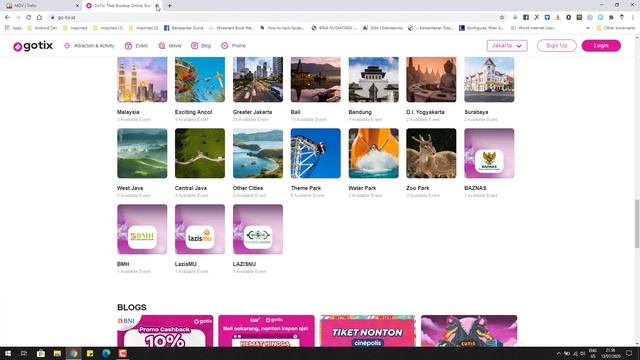Open the Water Park thumbnail
The height and width of the screenshot is (360, 640).
(x=373, y=153)
